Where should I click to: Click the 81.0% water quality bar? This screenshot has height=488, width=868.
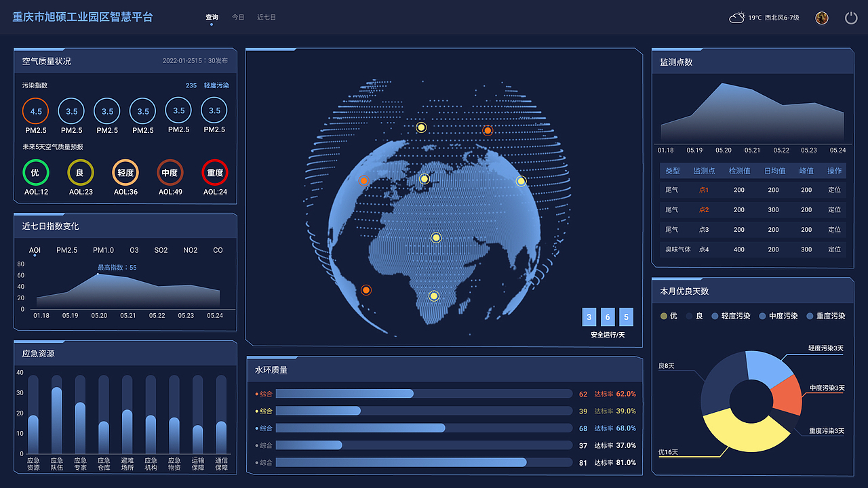(x=424, y=463)
